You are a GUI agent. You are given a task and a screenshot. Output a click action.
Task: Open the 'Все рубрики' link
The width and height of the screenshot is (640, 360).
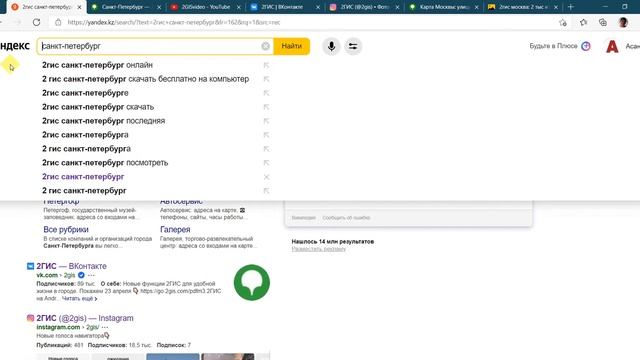tap(66, 229)
